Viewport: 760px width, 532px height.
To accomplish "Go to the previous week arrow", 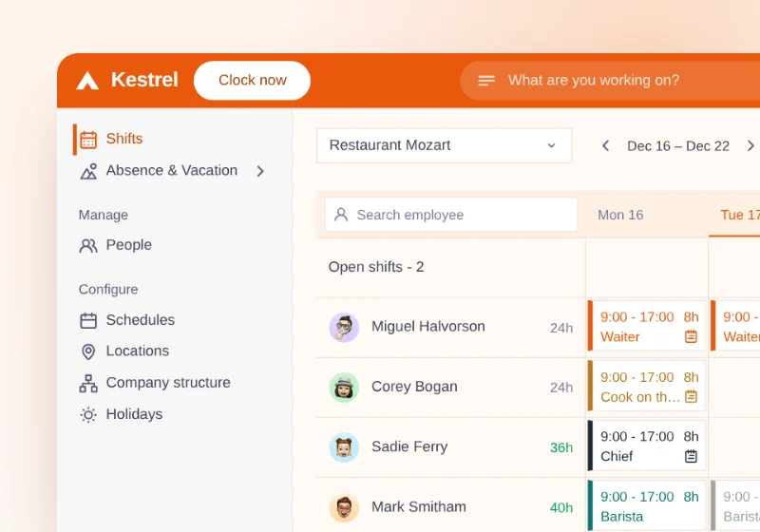I will coord(605,146).
